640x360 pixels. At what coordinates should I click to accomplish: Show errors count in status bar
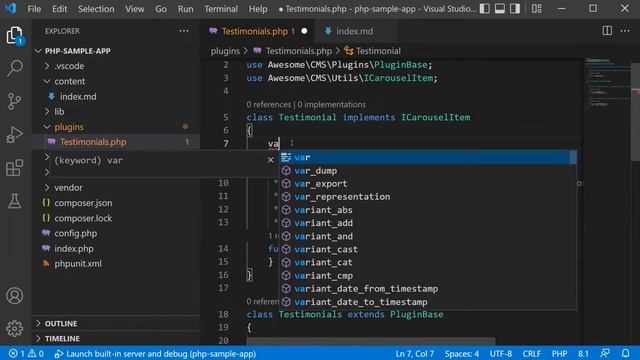pyautogui.click(x=17, y=353)
